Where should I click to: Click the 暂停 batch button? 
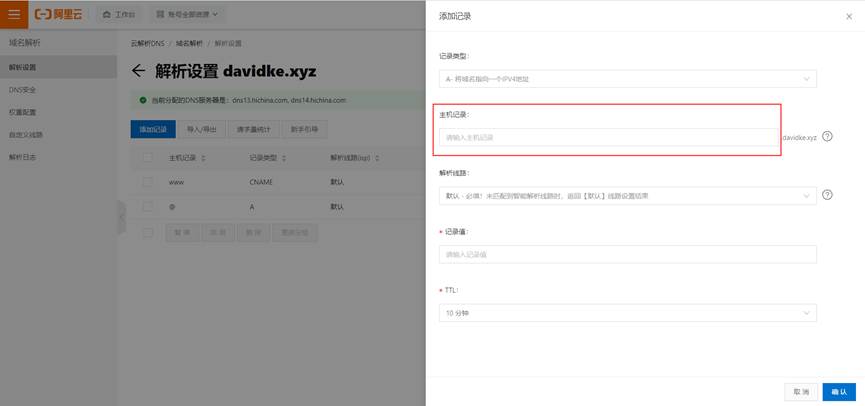tap(182, 233)
